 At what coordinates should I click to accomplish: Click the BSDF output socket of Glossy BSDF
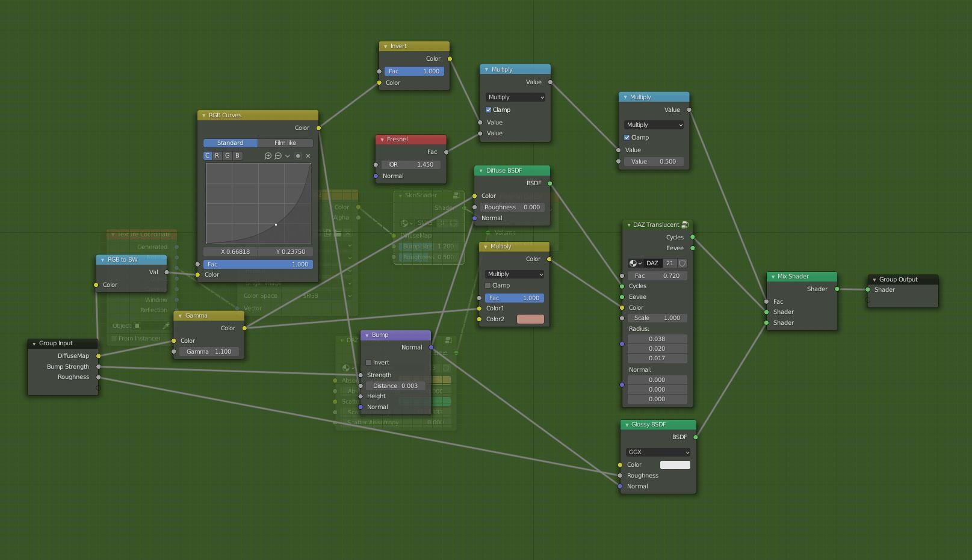click(696, 437)
